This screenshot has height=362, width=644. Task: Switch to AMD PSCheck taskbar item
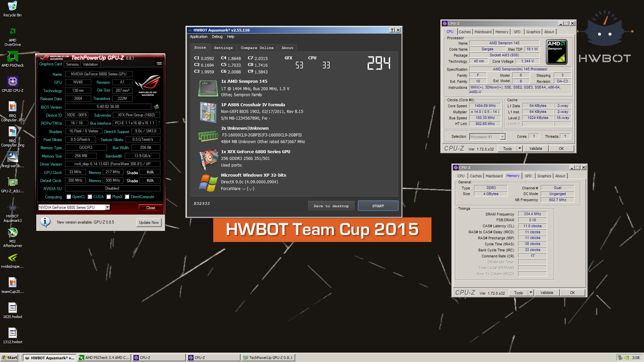(x=104, y=358)
